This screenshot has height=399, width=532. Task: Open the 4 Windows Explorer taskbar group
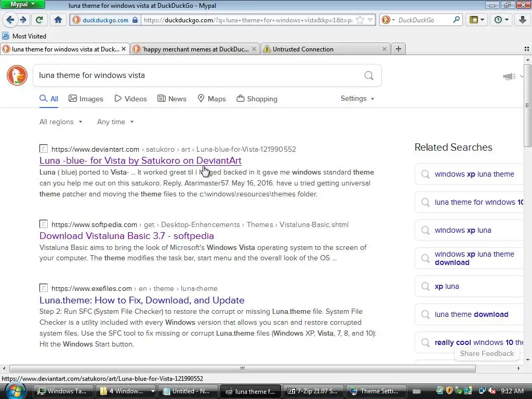coord(126,391)
